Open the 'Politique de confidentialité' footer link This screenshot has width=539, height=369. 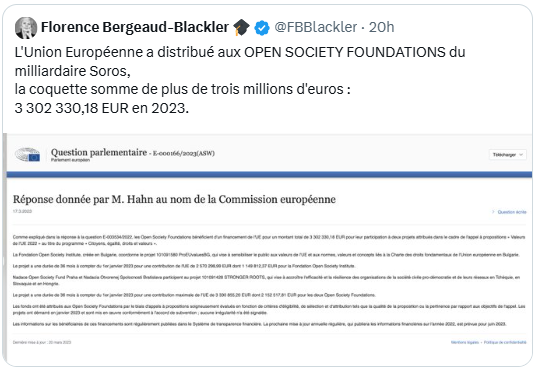[x=505, y=342]
